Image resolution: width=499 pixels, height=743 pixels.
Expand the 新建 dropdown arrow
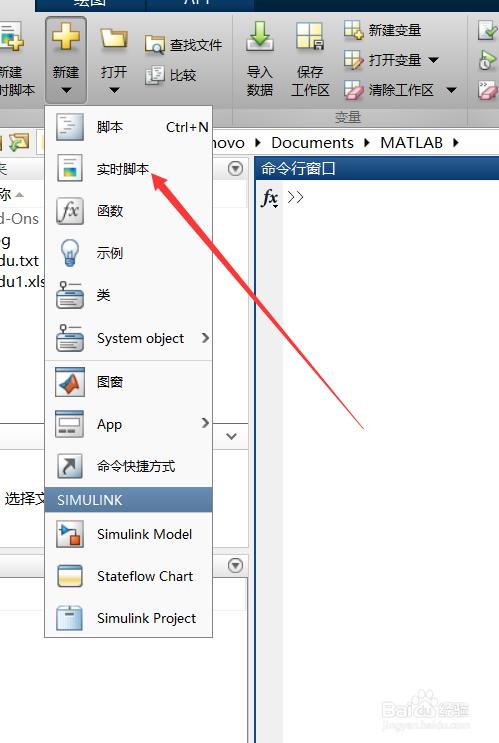point(66,90)
